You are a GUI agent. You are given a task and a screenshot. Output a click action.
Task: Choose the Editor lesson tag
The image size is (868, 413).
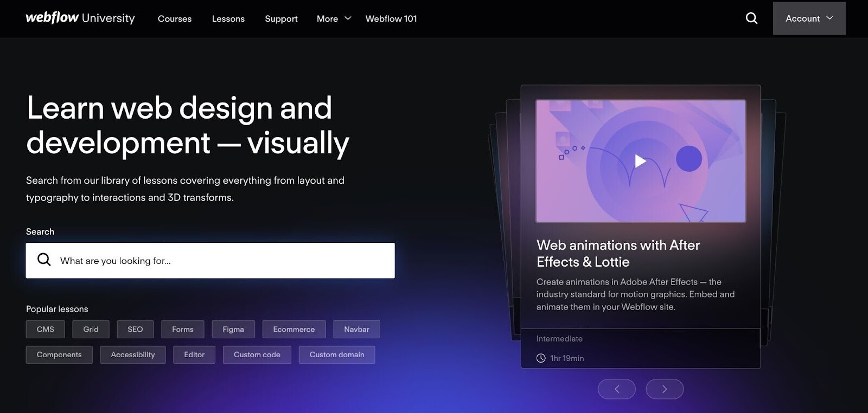point(194,354)
